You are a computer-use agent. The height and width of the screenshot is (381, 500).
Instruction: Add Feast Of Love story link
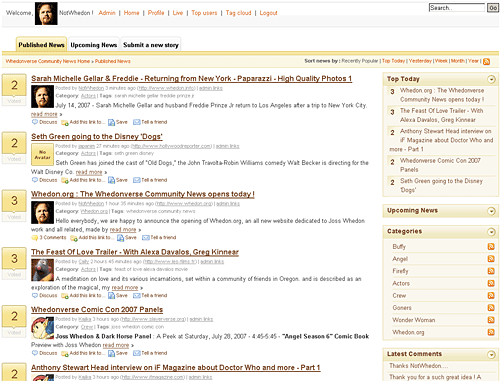click(x=83, y=295)
